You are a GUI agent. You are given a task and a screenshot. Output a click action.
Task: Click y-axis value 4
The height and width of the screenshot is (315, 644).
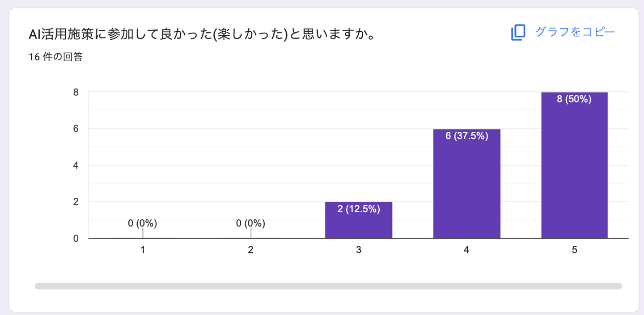pyautogui.click(x=76, y=166)
